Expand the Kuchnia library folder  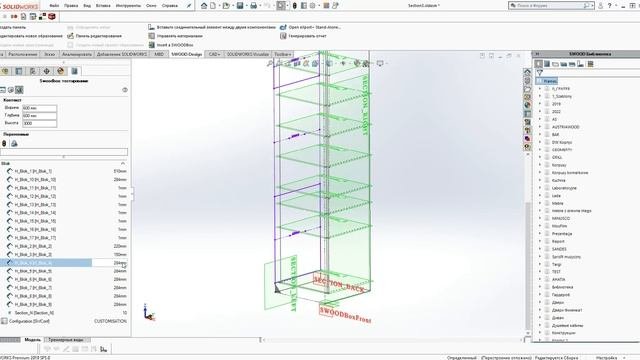coord(540,180)
